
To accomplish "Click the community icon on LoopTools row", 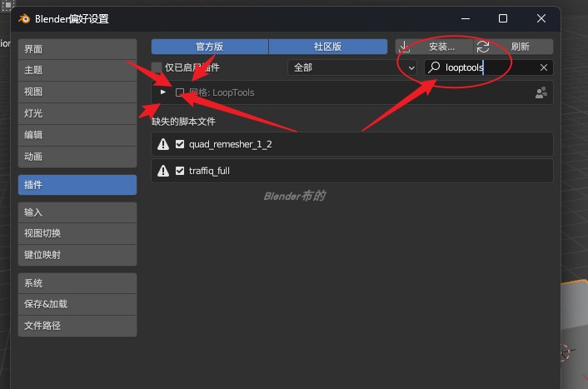I will pos(541,92).
